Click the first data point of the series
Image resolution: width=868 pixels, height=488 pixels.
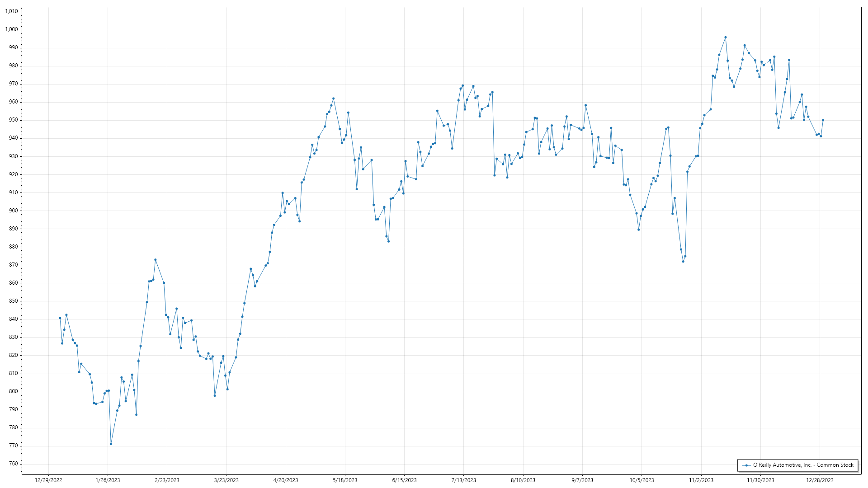point(60,318)
